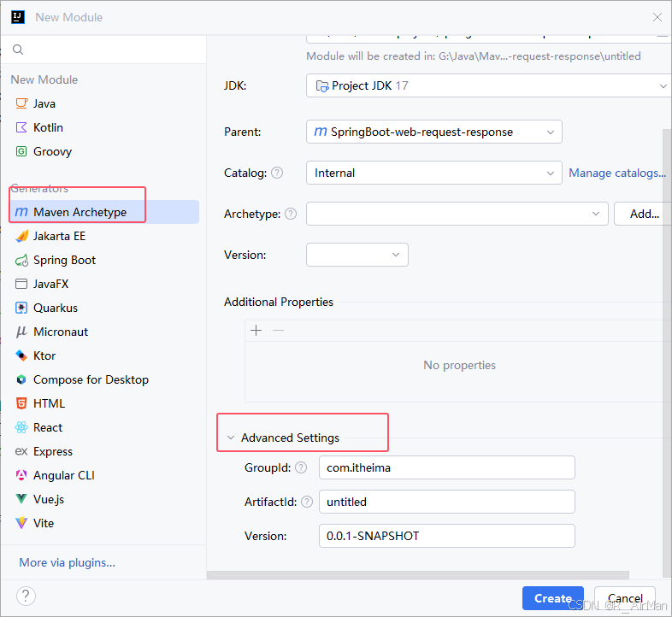This screenshot has width=672, height=617.
Task: Click the horizontal scrollbar at bottom
Action: [x=418, y=575]
